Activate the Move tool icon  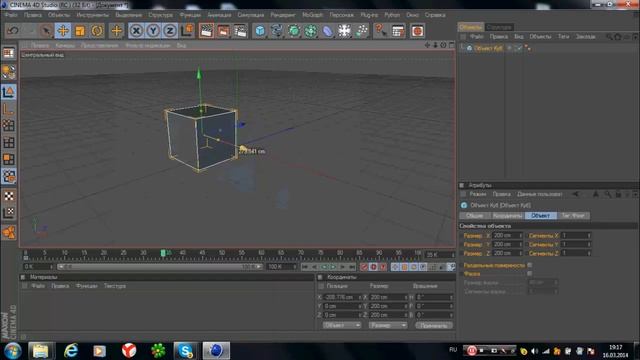(63, 31)
